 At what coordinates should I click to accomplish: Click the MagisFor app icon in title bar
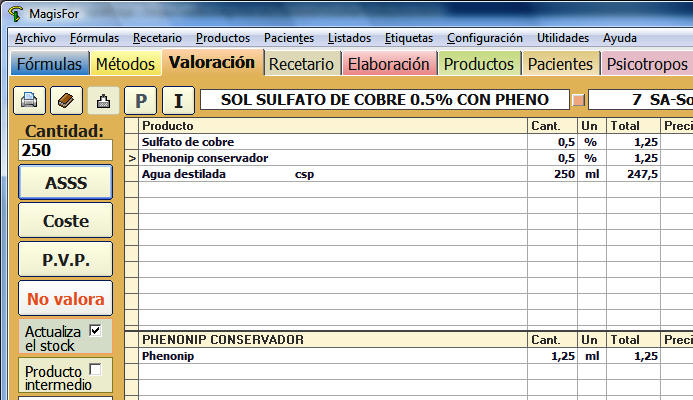[x=15, y=13]
